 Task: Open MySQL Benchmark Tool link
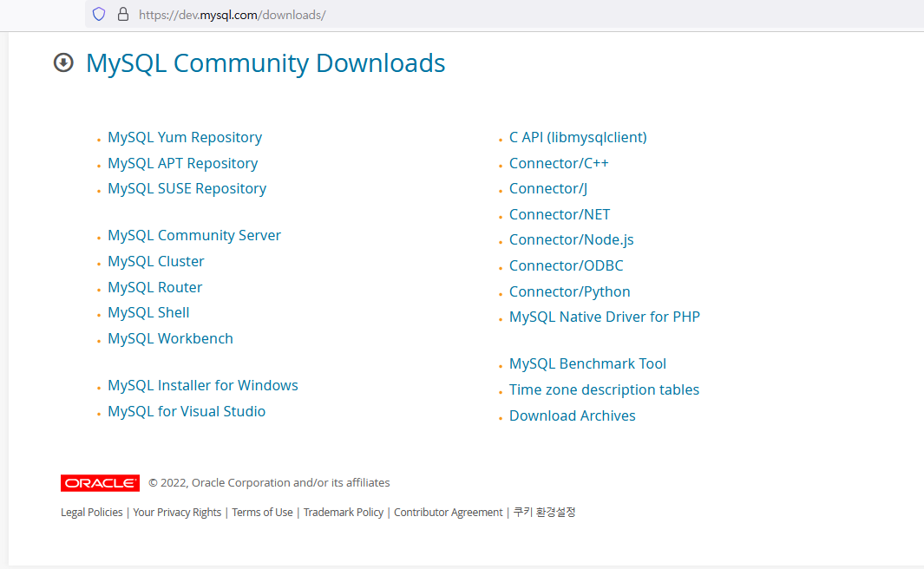(x=587, y=363)
